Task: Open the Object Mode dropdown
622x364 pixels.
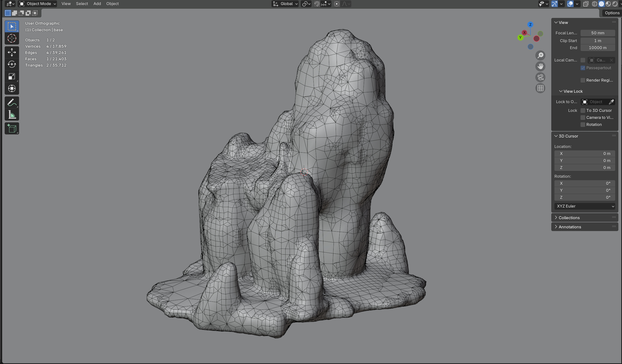Action: (38, 4)
